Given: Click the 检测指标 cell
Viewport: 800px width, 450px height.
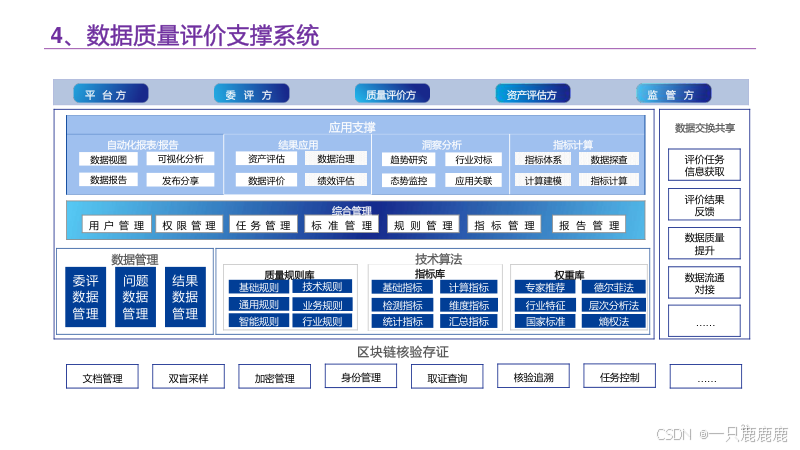Looking at the screenshot, I should 402,305.
